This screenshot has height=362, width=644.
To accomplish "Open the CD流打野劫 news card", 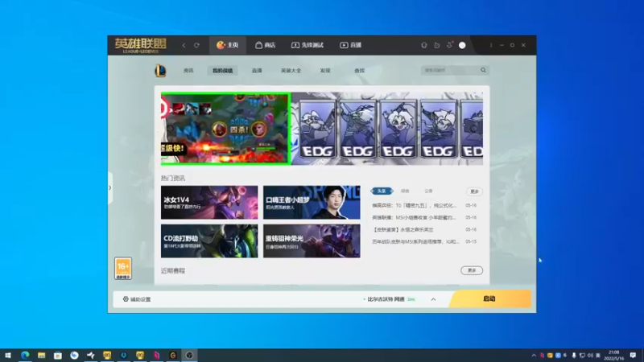I will click(x=209, y=241).
